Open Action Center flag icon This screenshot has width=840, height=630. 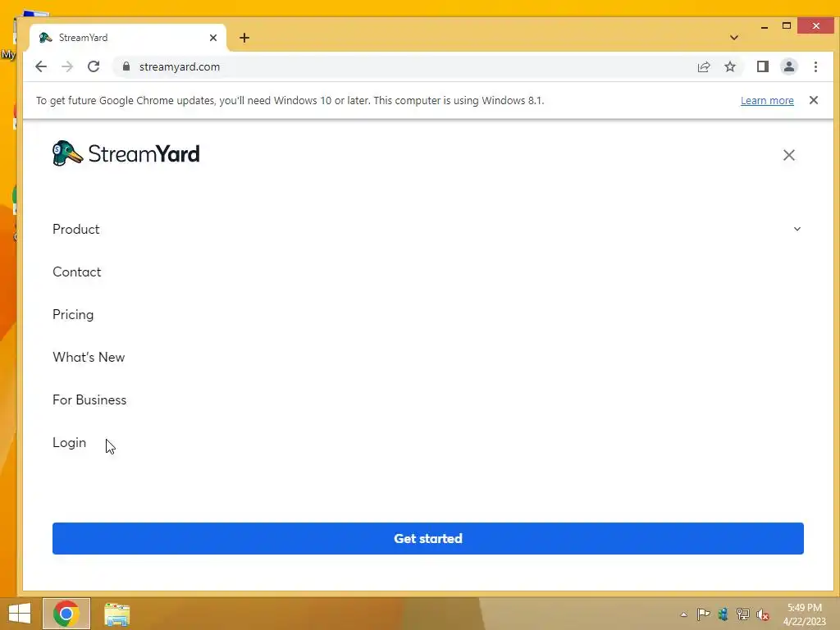click(x=703, y=614)
